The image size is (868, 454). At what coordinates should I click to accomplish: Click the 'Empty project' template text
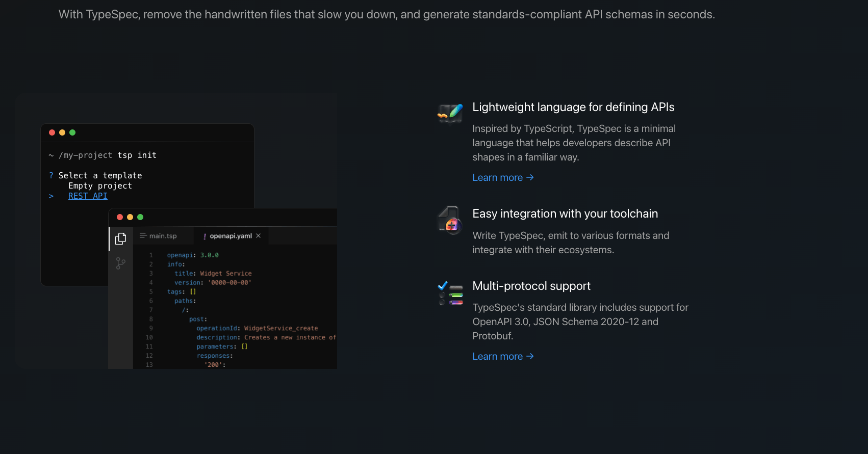(x=100, y=185)
